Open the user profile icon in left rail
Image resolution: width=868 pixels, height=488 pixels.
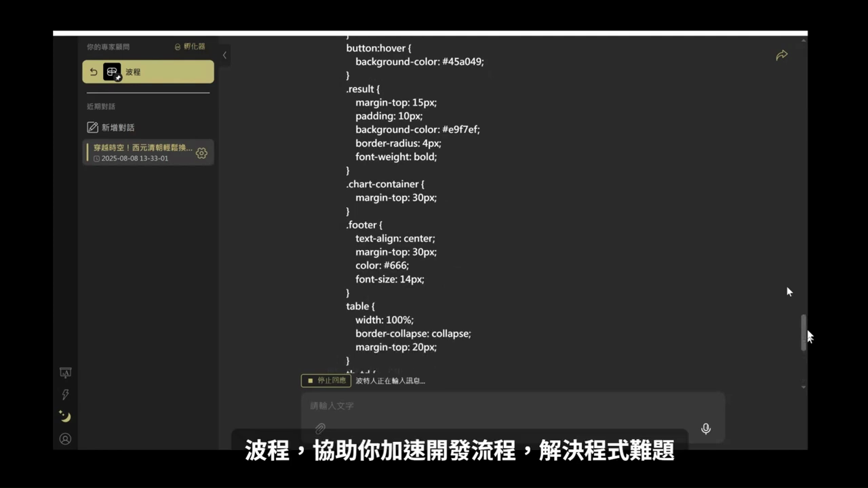click(x=66, y=439)
